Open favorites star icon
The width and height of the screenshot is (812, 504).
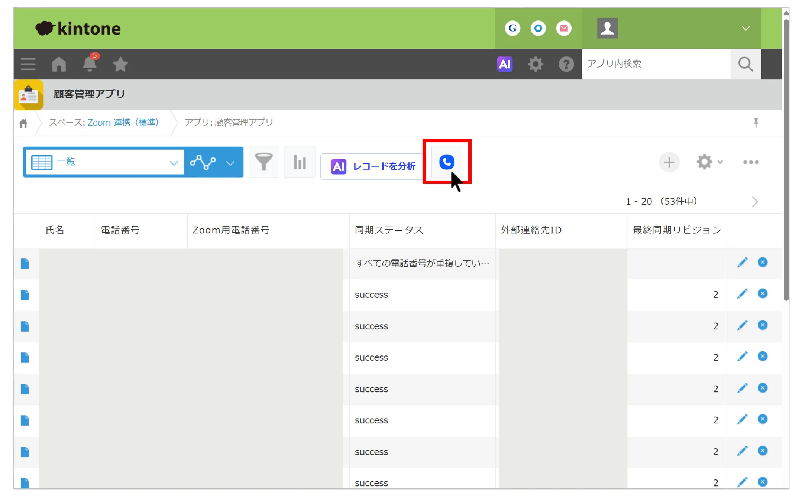click(x=120, y=64)
